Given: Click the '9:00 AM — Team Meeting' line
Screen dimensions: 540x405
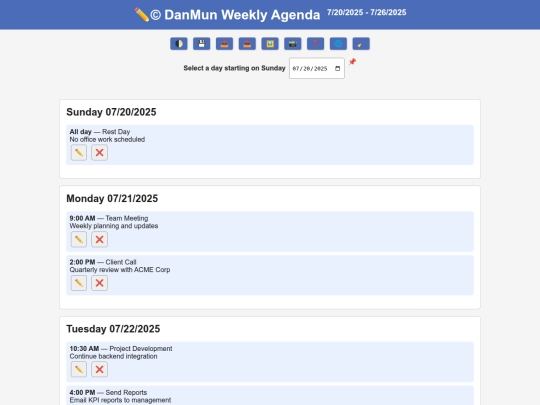Looking at the screenshot, I should coord(109,218).
